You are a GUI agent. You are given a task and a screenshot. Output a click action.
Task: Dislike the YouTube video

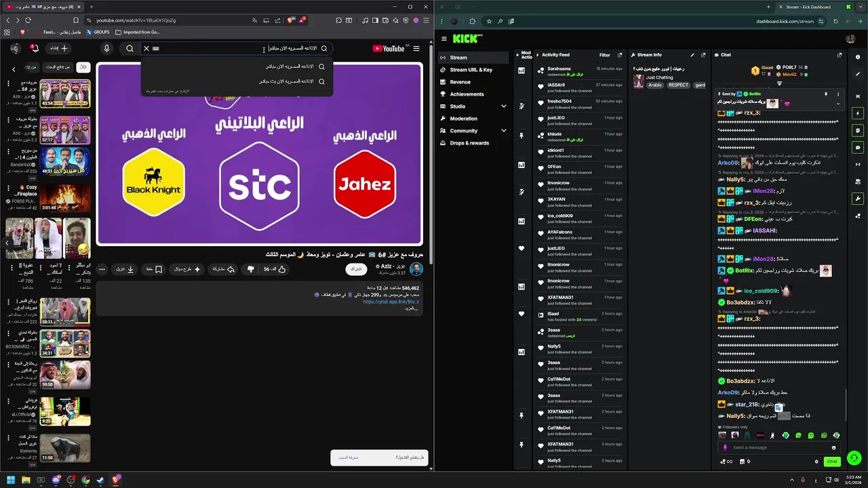click(x=250, y=269)
